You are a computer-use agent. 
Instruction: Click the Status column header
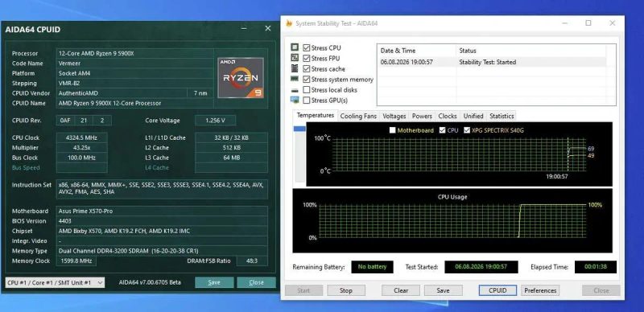point(531,51)
